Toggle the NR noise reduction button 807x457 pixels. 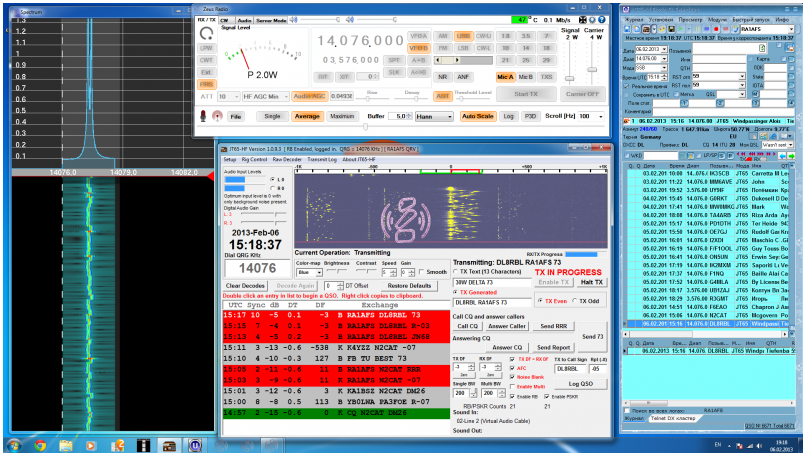pyautogui.click(x=443, y=75)
